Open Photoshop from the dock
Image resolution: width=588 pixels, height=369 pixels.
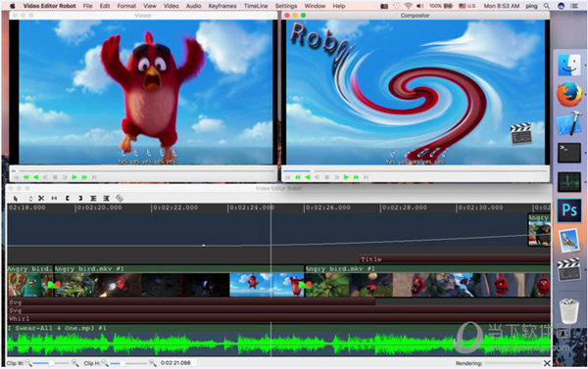point(568,210)
